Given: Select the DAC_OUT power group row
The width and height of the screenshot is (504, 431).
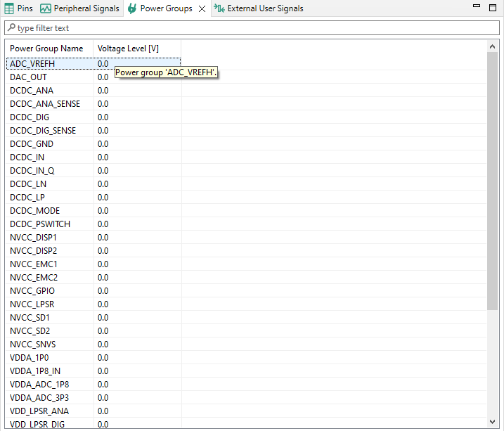Looking at the screenshot, I should click(28, 77).
